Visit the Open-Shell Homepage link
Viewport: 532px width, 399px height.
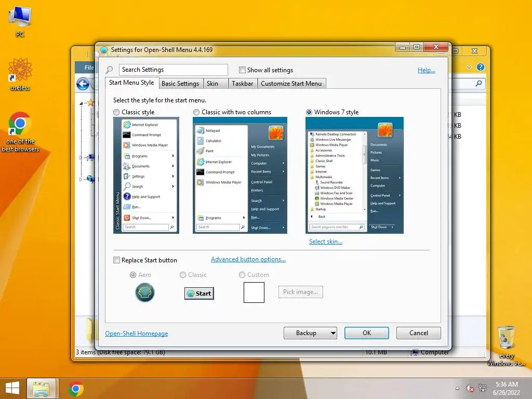(137, 334)
